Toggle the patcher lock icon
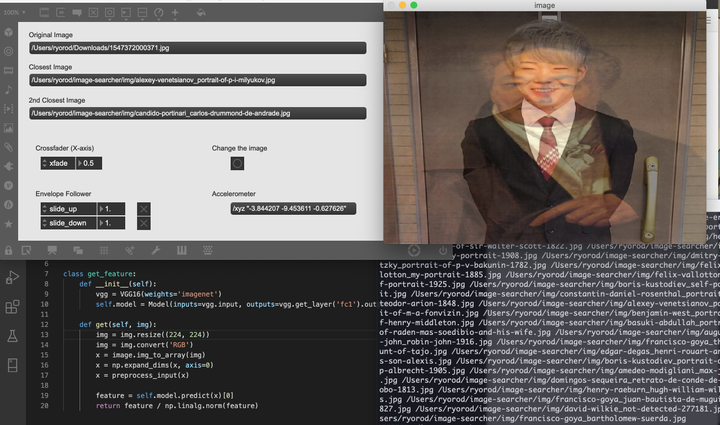The width and height of the screenshot is (720, 425). point(8,250)
